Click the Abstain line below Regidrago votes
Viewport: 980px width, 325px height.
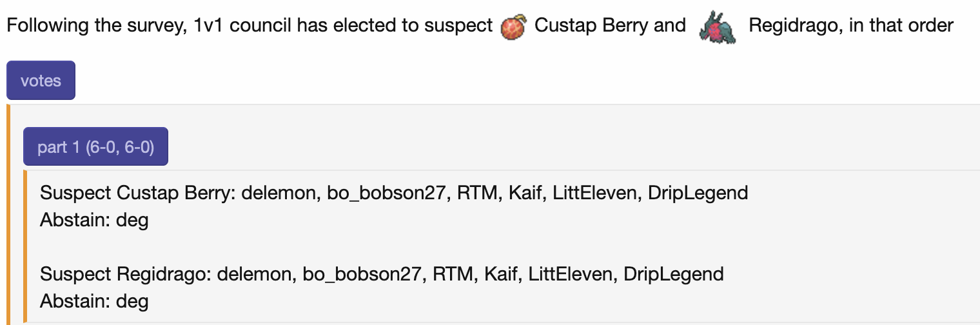[x=94, y=301]
